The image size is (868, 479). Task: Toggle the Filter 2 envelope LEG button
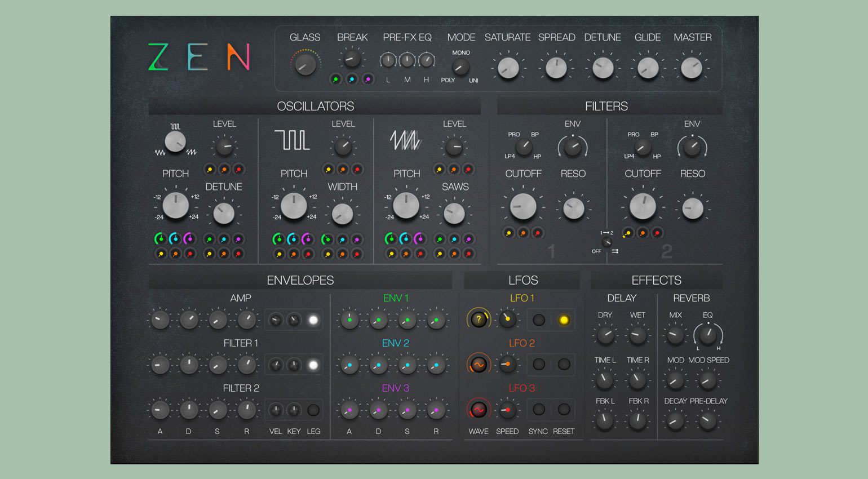313,410
